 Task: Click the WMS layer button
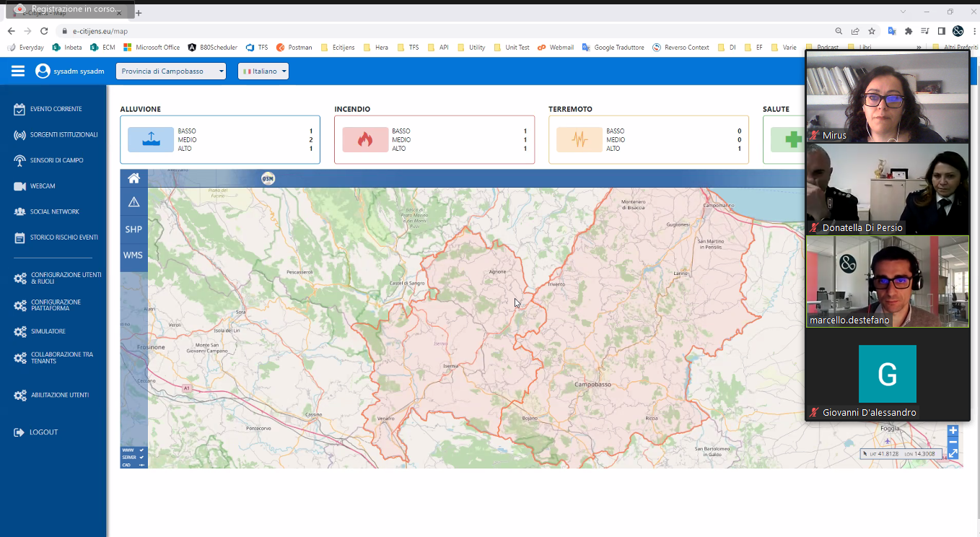click(x=134, y=256)
